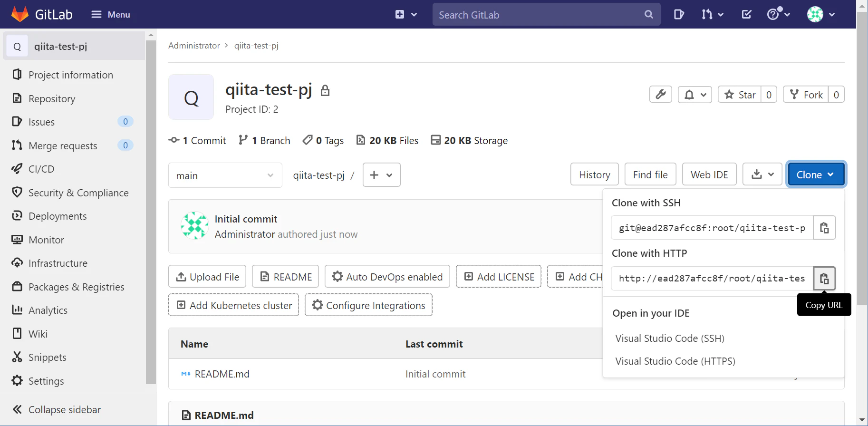This screenshot has height=426, width=868.
Task: Click the project settings wrench icon
Action: click(x=661, y=95)
